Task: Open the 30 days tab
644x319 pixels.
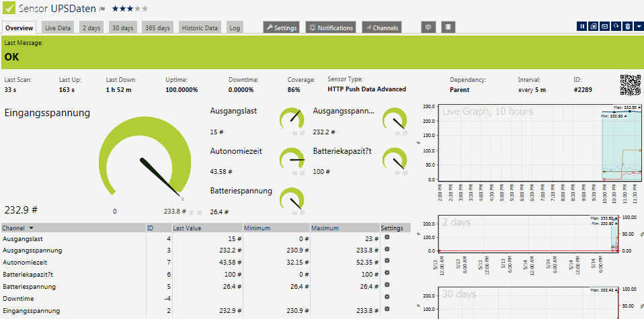Action: [x=123, y=28]
